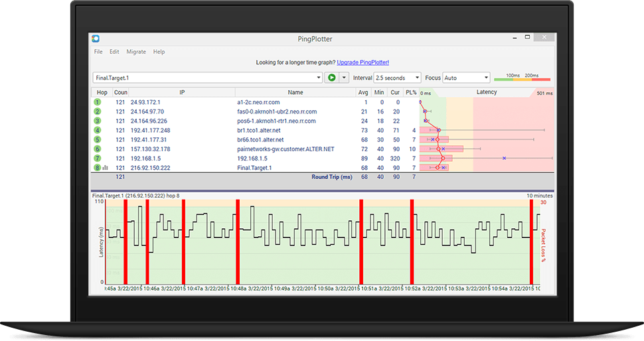Select hop 3 green circle icon
Viewport: 644px width, 341px height.
pos(98,121)
